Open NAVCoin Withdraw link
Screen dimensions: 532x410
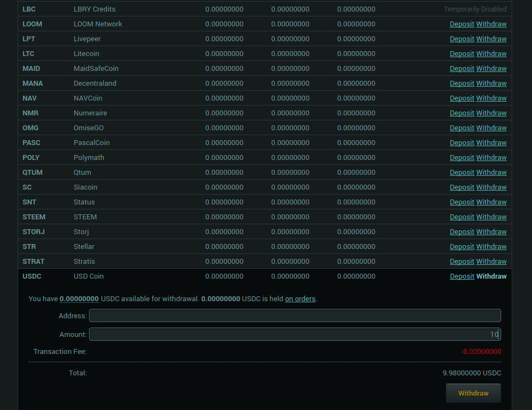[x=491, y=98]
